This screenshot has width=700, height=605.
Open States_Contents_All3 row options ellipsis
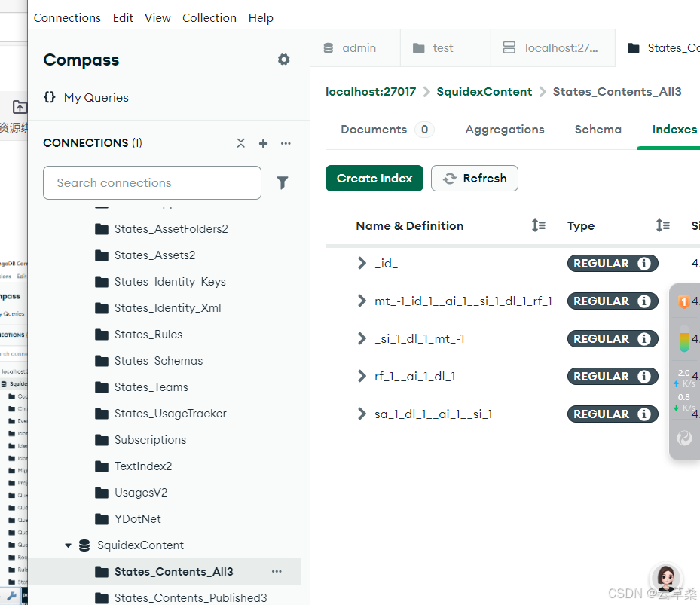277,572
